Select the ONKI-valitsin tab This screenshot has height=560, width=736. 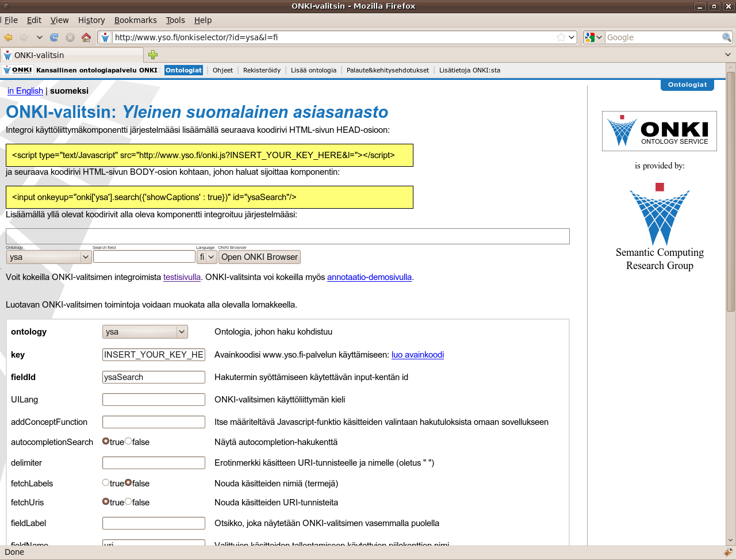(72, 55)
